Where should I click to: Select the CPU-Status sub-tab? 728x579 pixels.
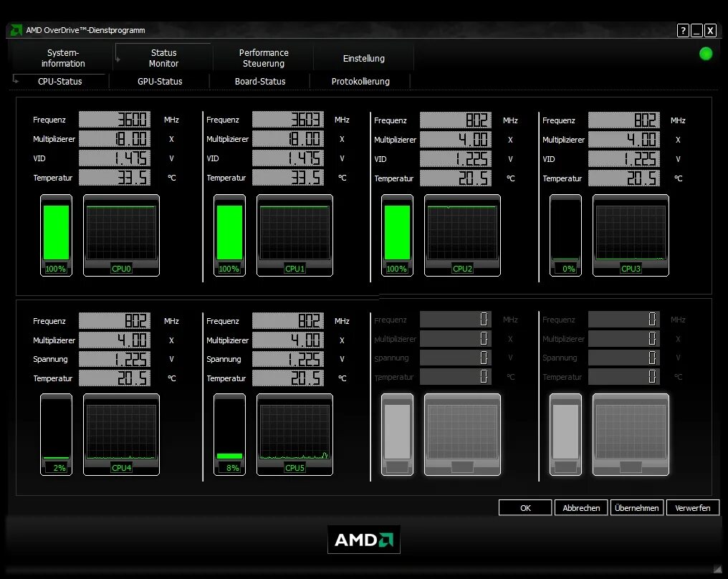pos(60,81)
